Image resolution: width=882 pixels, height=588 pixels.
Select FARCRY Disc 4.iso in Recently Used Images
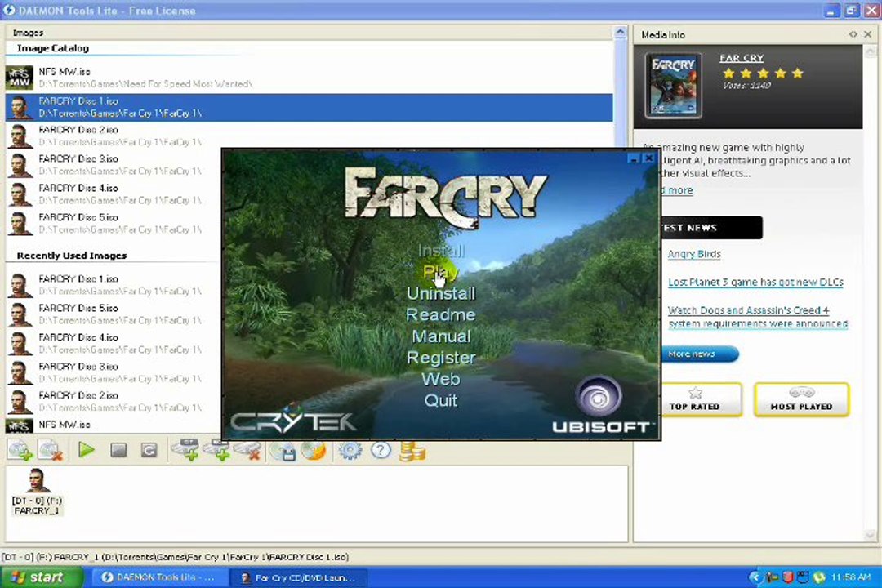coord(113,343)
